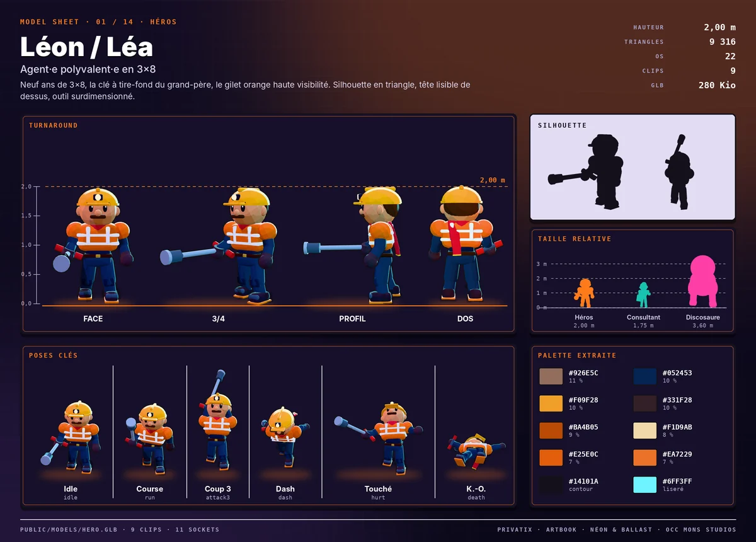This screenshot has width=756, height=542.
Task: Click the silhouette with the wrench on its back
Action: pyautogui.click(x=679, y=171)
